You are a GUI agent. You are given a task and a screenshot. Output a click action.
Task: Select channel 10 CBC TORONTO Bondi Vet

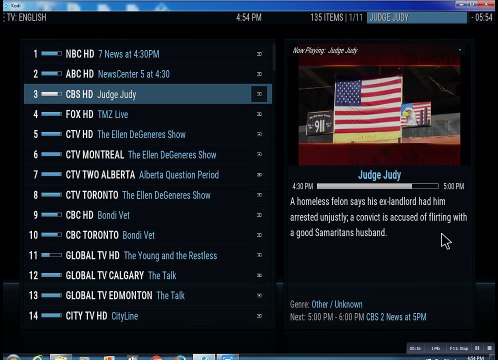pos(148,235)
